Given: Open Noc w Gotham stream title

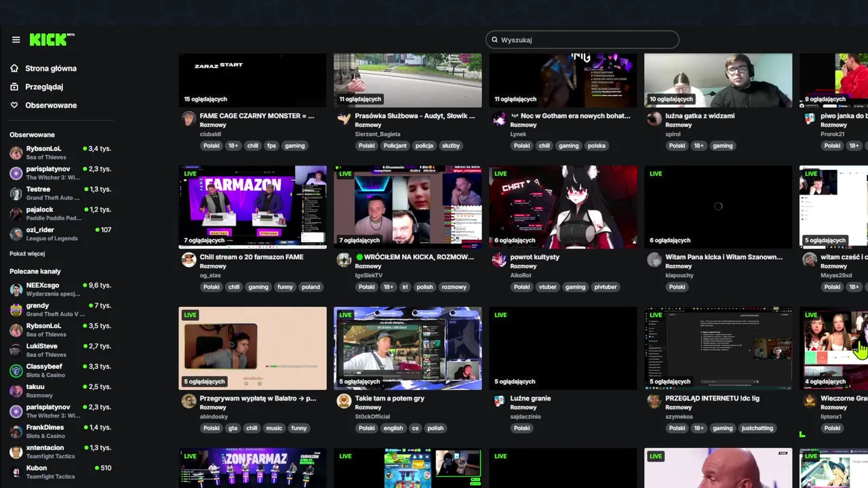Looking at the screenshot, I should (x=570, y=116).
